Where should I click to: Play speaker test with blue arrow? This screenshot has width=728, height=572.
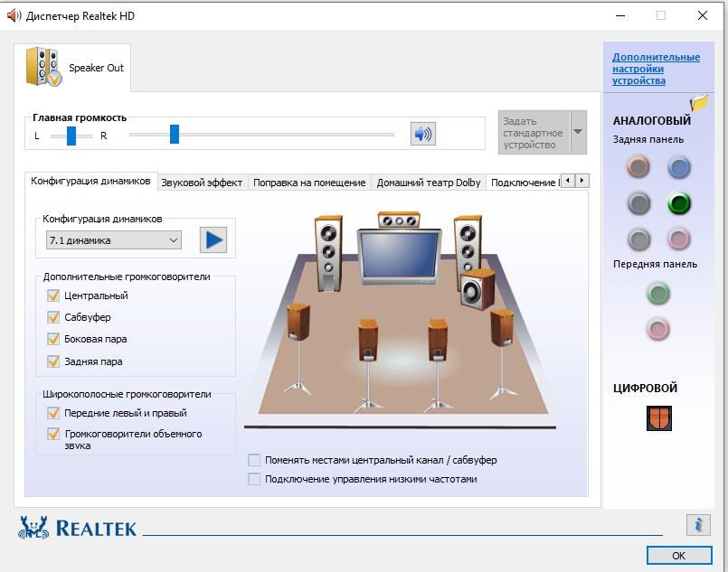pyautogui.click(x=213, y=239)
